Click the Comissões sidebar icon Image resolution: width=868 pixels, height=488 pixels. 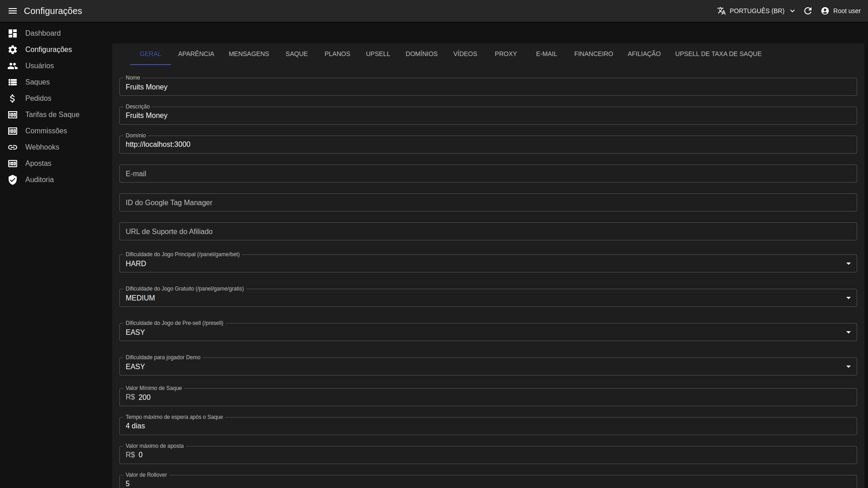(13, 131)
